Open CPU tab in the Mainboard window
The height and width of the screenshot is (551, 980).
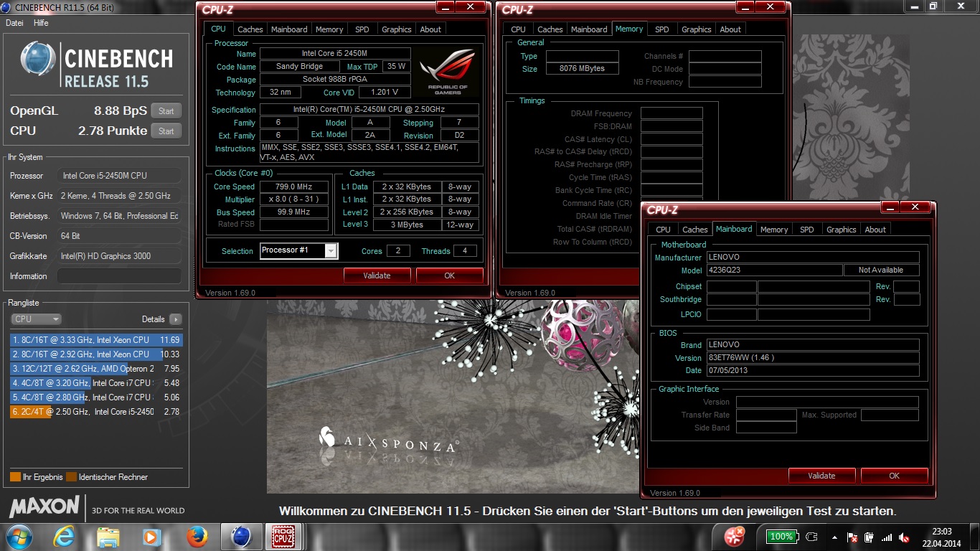664,230
